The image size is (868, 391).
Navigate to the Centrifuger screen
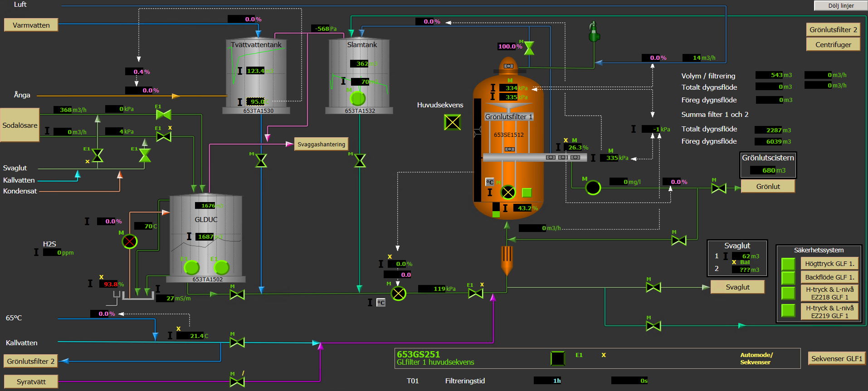coord(833,44)
